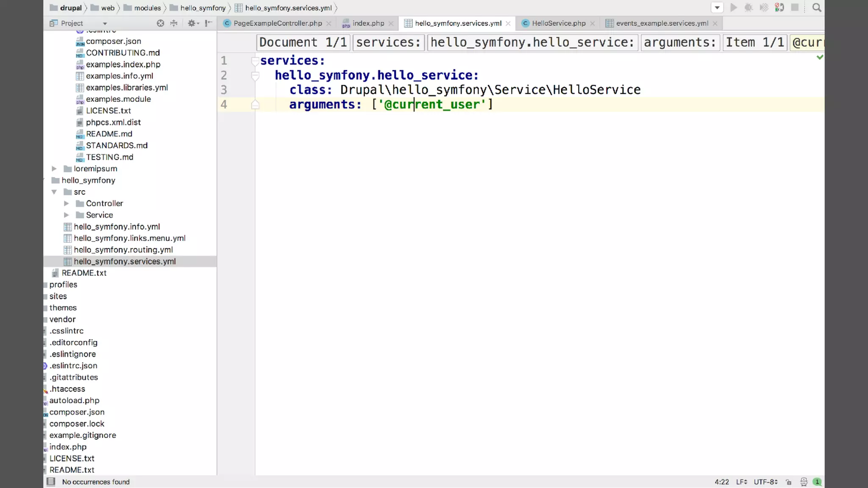Screen dimensions: 868x488
Task: Change UTF-8 file encoding in status bar
Action: click(x=765, y=482)
